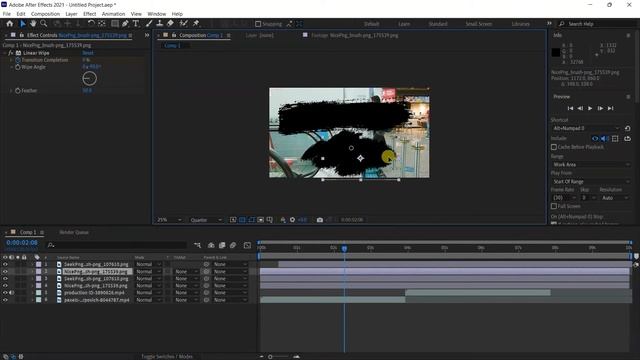This screenshot has height=360, width=640.
Task: Open the Window menu
Action: [157, 14]
